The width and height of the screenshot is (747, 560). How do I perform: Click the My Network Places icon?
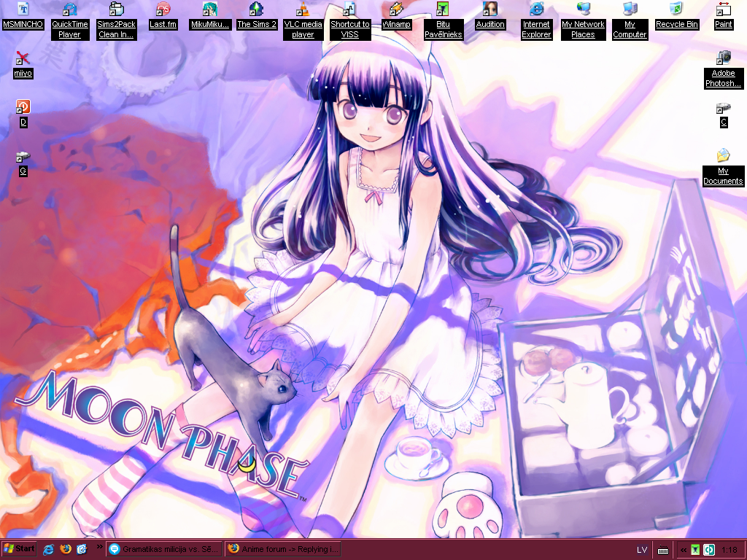click(x=583, y=21)
